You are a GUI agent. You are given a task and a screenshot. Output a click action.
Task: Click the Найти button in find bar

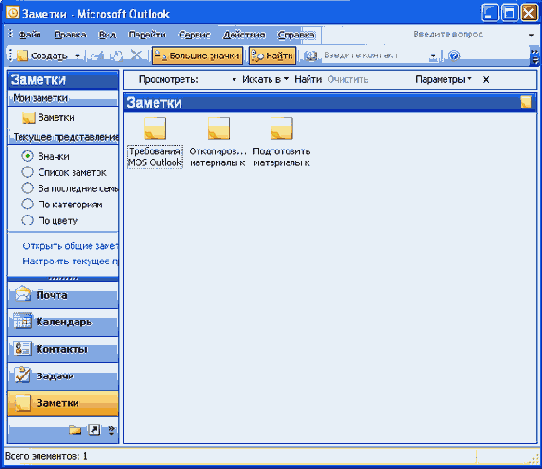308,79
